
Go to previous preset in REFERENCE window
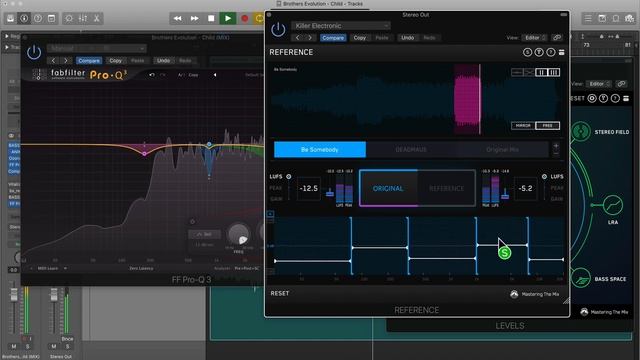tap(298, 38)
